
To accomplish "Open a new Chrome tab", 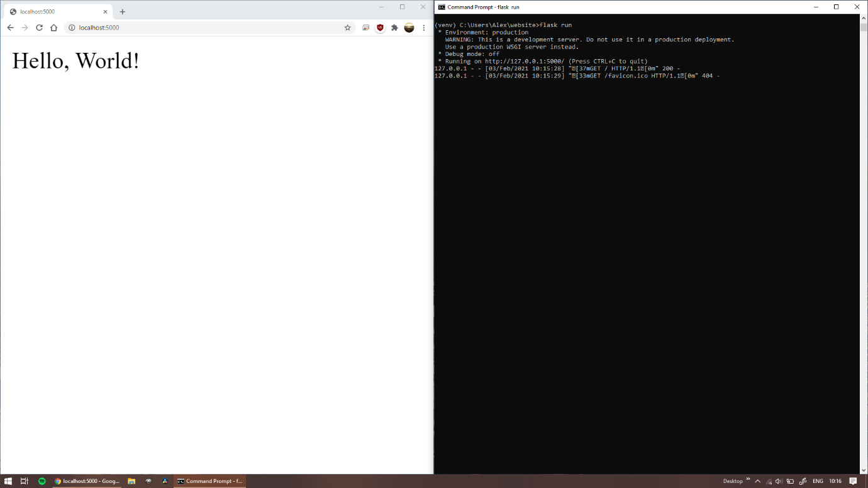I will [123, 12].
